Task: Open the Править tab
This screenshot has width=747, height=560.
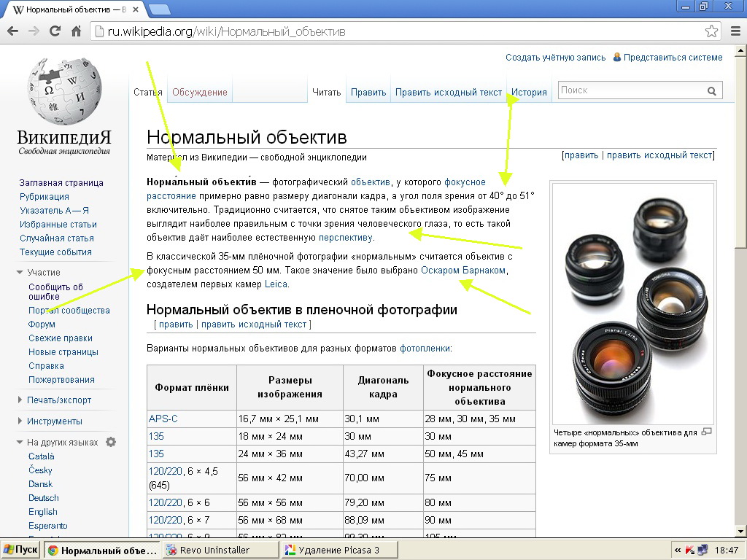Action: coord(368,92)
